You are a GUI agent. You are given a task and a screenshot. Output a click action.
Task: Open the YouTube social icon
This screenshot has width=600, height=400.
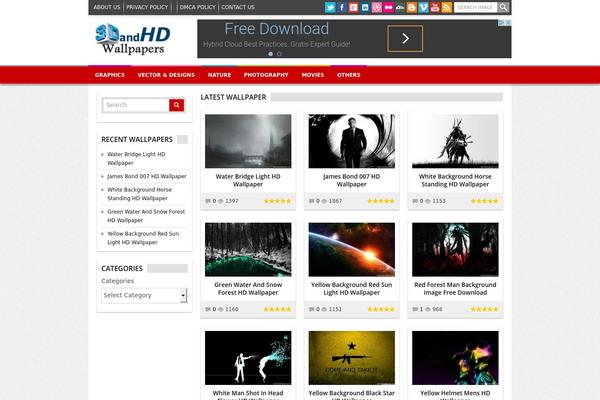coord(435,7)
